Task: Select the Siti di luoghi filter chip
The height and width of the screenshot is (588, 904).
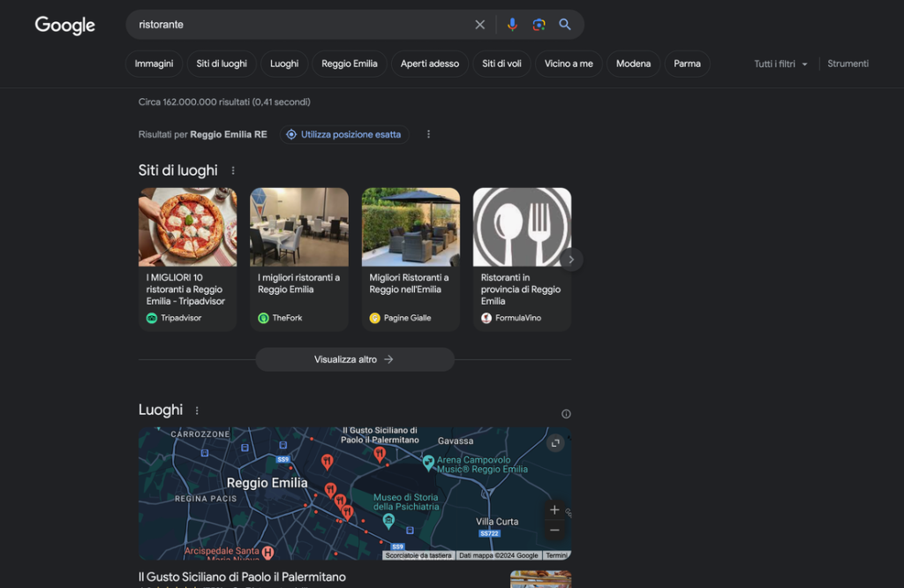Action: tap(222, 64)
